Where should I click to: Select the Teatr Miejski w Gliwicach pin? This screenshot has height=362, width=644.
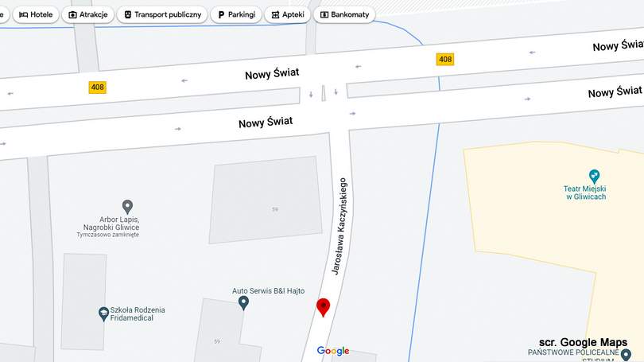(594, 177)
